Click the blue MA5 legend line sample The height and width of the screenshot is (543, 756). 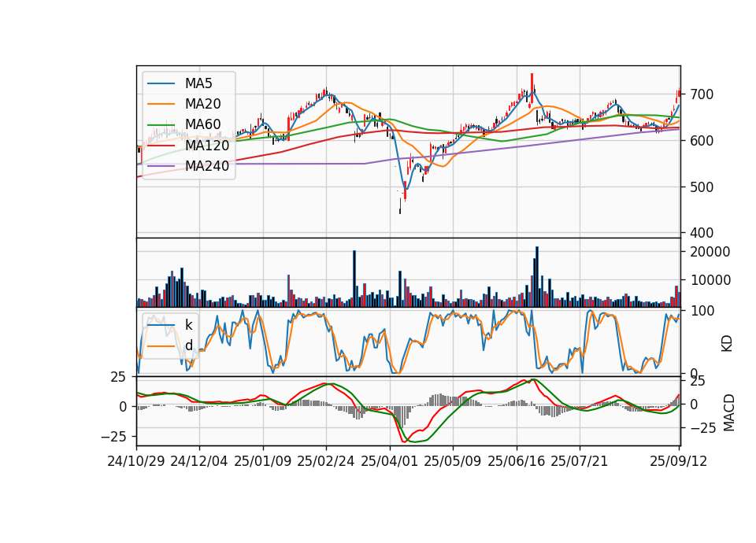161,83
